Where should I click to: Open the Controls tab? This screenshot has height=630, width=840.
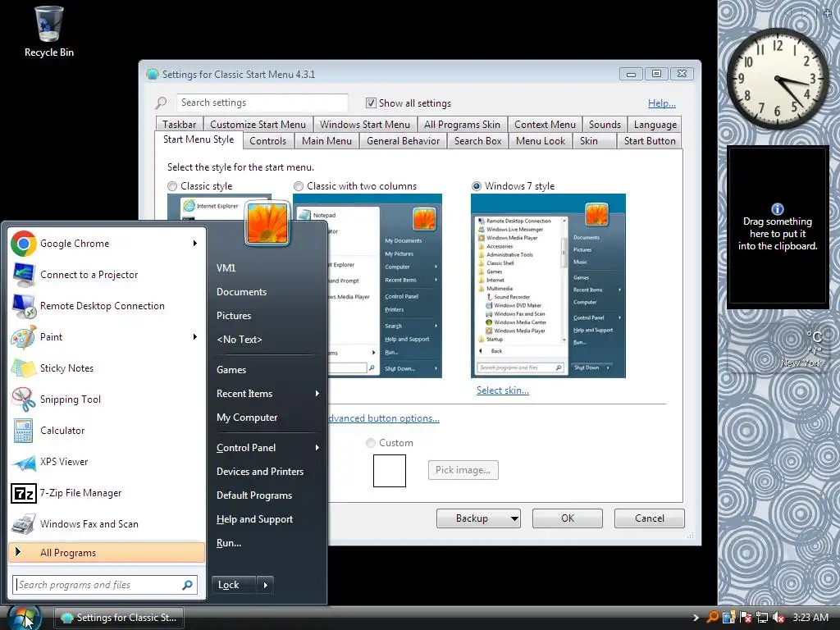point(267,141)
